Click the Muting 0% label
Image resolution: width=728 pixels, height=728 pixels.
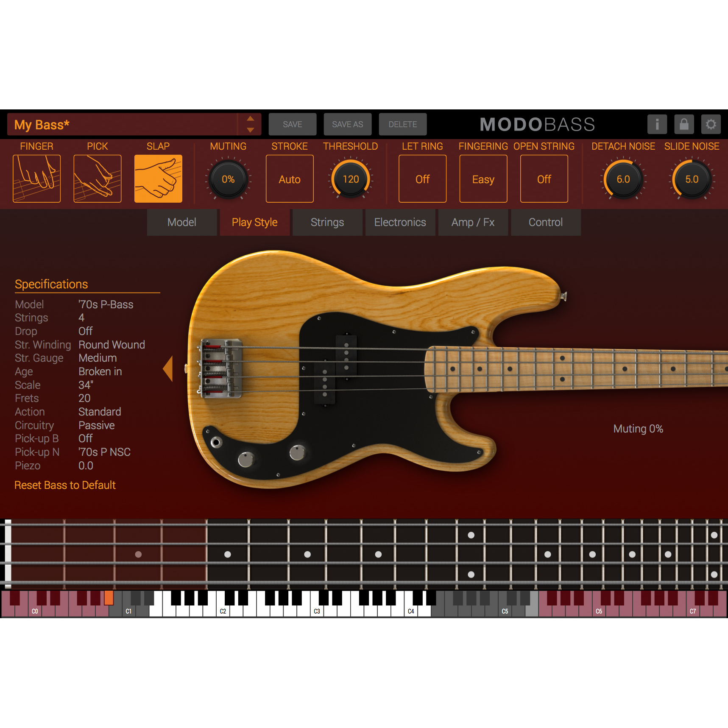pos(638,429)
